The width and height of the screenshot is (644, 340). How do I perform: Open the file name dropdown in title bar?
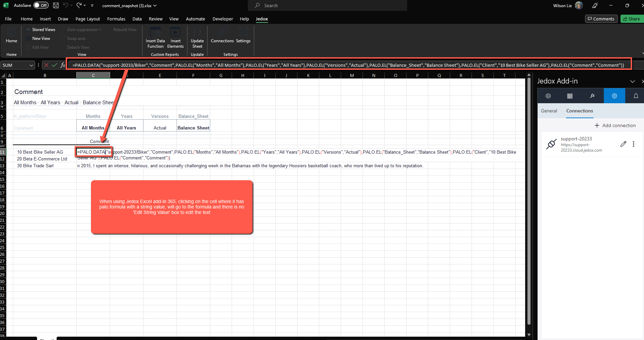[155, 6]
